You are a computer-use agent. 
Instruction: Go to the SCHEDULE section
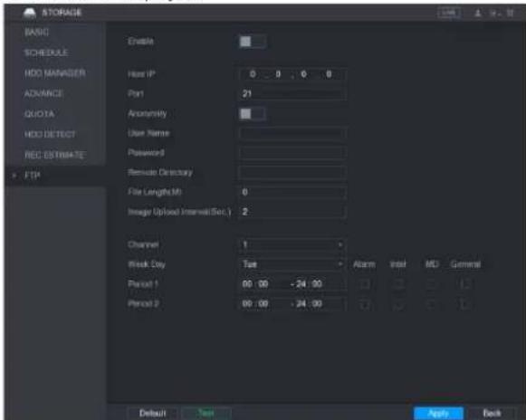46,52
